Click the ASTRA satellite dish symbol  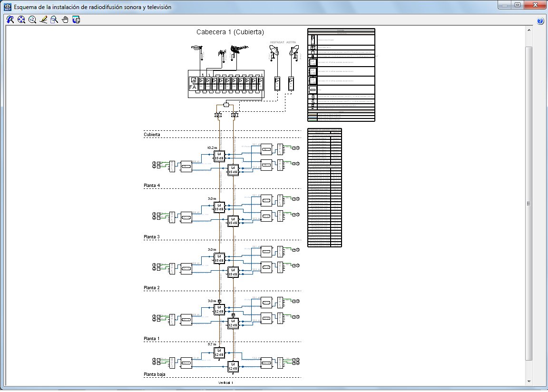(294, 52)
